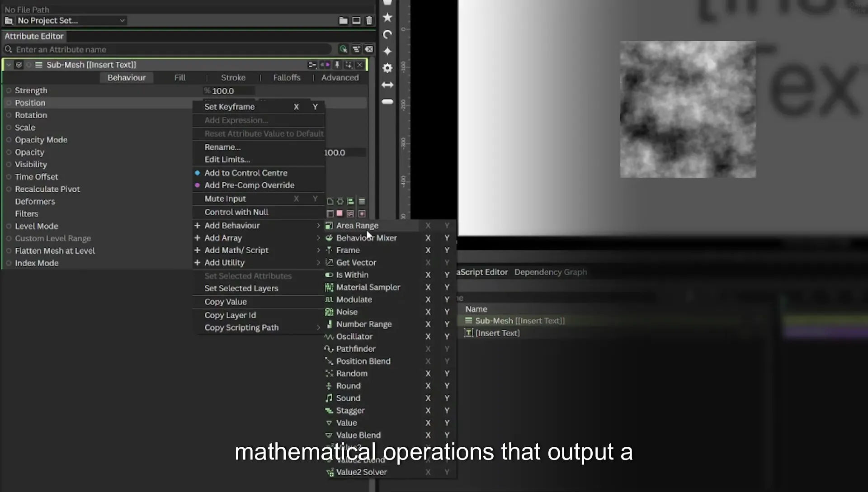Click the arc shape tool icon
The width and height of the screenshot is (868, 492).
(387, 34)
